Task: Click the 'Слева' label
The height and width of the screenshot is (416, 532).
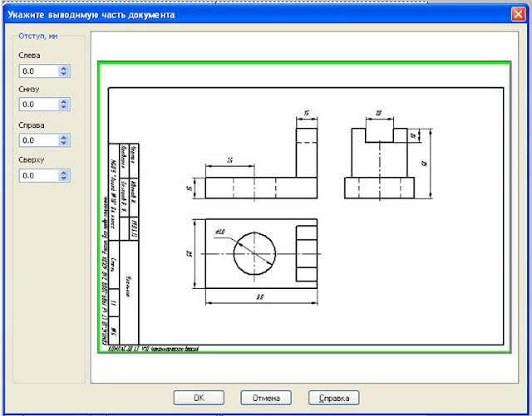Action: click(29, 56)
